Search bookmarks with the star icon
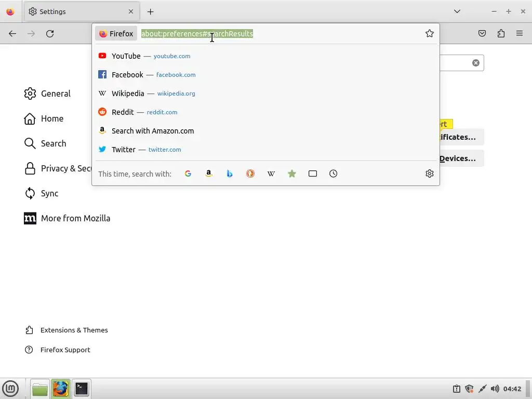Viewport: 532px width, 399px height. (x=292, y=174)
